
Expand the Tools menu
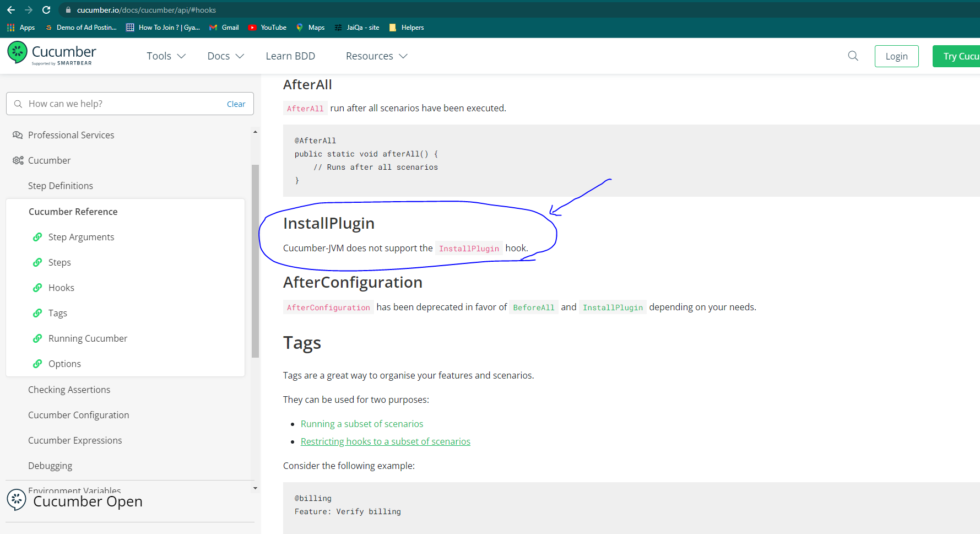(x=166, y=56)
